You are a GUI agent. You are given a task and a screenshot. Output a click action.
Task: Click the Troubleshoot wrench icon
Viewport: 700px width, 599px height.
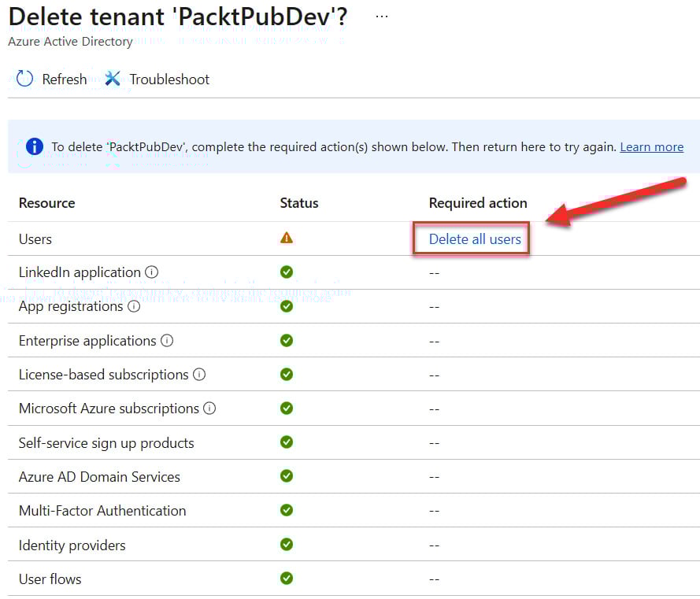113,79
